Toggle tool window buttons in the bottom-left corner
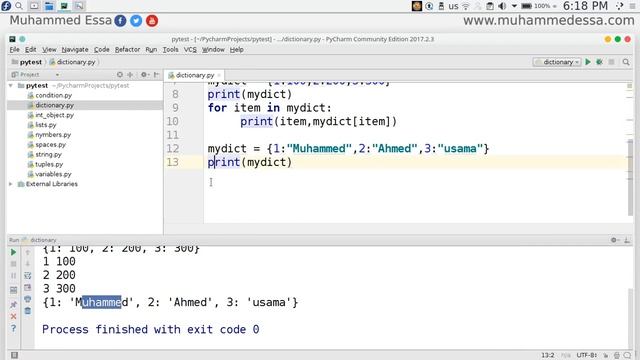The width and height of the screenshot is (640, 360). (14, 355)
